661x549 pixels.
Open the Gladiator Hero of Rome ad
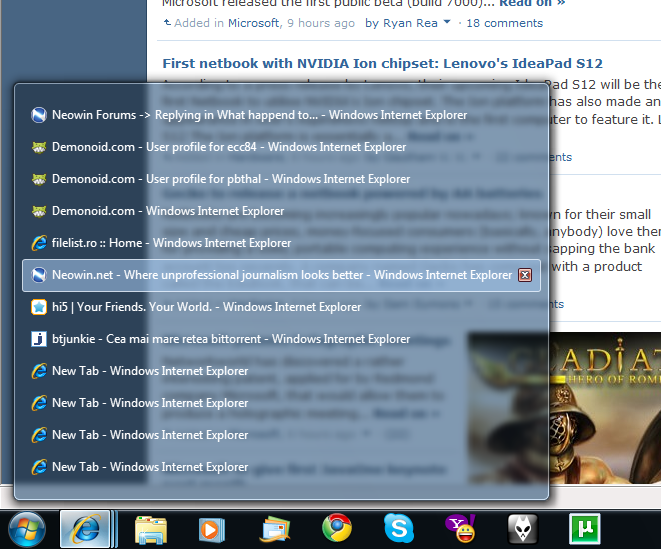564,408
